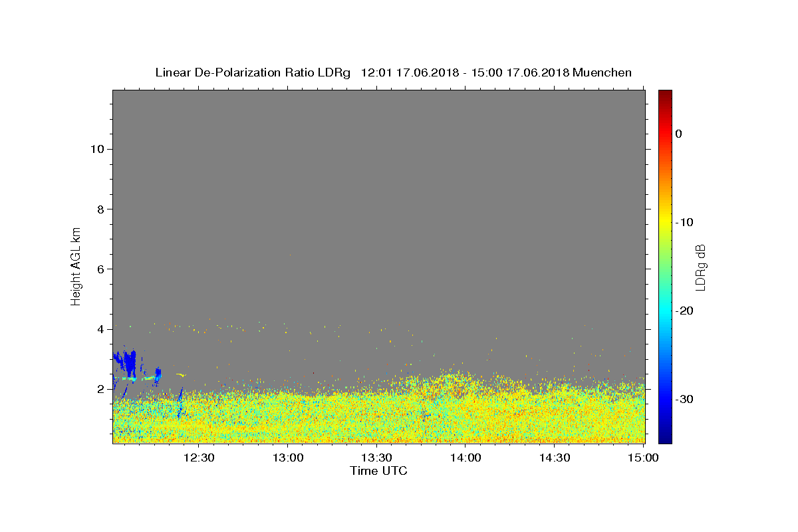Click the height tick label 8
Screen dimensions: 798x532
(x=100, y=209)
